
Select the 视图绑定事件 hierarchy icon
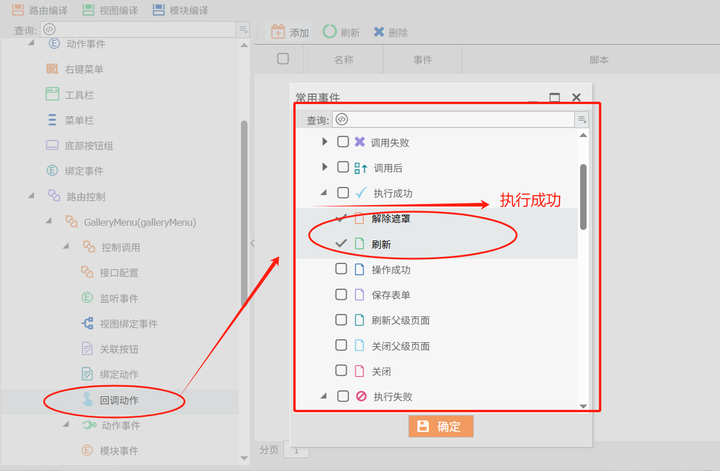point(87,323)
